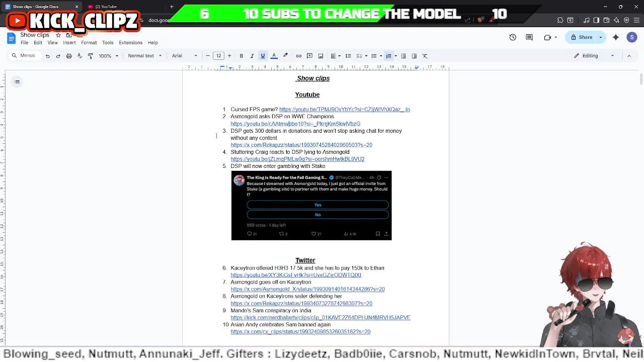Star the Show clips document
Viewport: 644px width, 362px height.
tap(58, 35)
